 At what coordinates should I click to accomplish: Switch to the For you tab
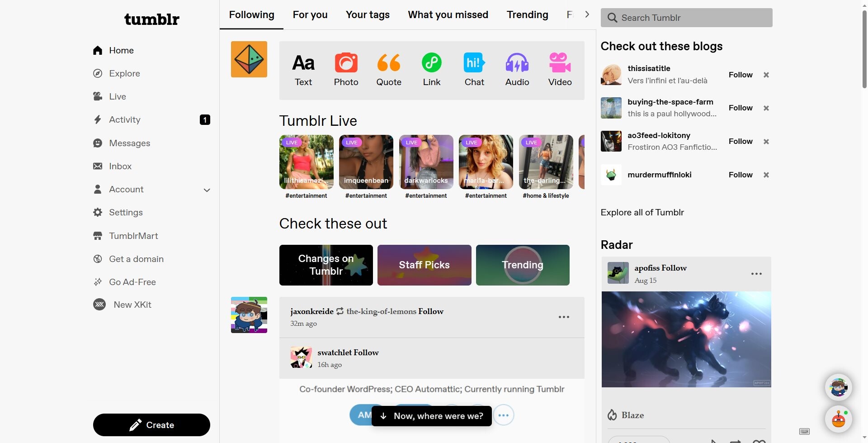(x=310, y=14)
